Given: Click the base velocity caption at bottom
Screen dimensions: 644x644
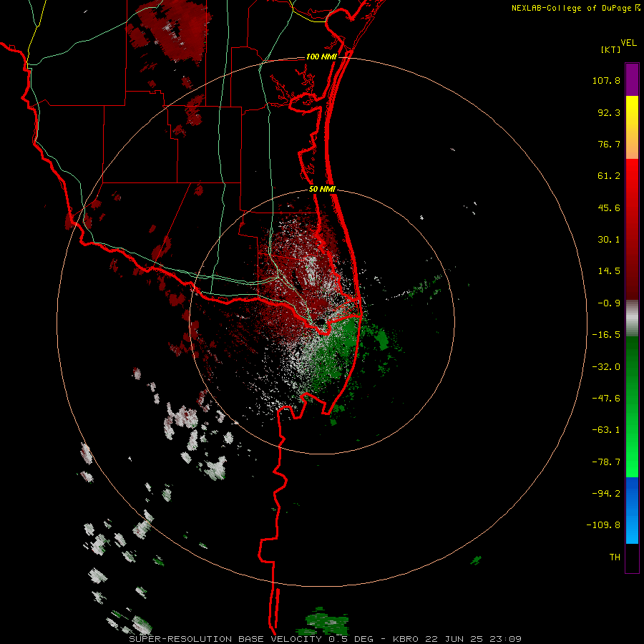Looking at the screenshot, I should point(326,639).
